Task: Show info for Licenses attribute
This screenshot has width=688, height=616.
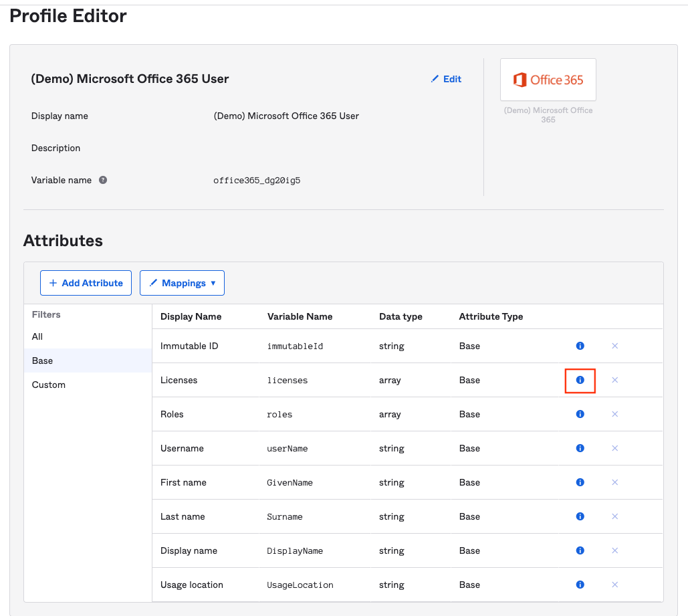Action: tap(580, 380)
